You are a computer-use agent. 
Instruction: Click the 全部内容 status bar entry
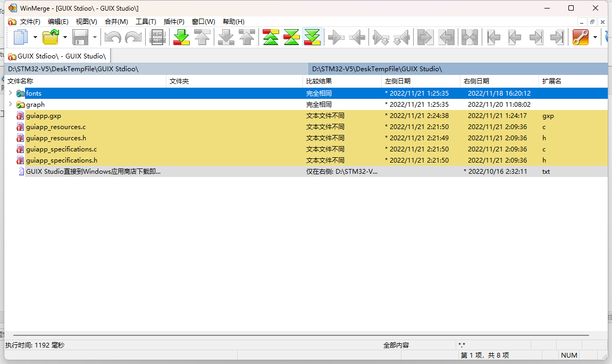(x=396, y=345)
